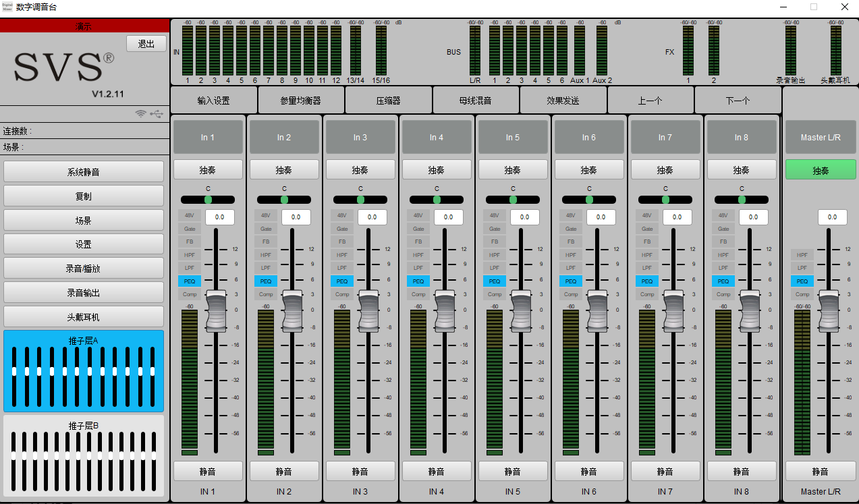
Task: Enable the Gate on channel In 2
Action: 266,229
